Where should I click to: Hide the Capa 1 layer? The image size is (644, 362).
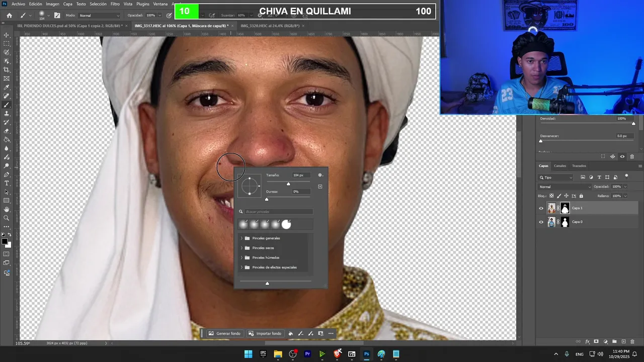coord(541,208)
